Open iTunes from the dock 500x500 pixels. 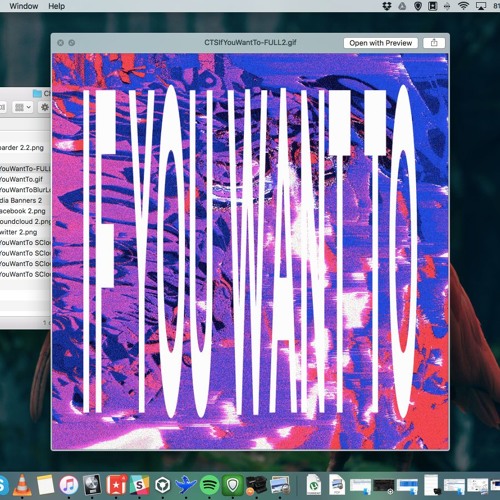coord(69,485)
